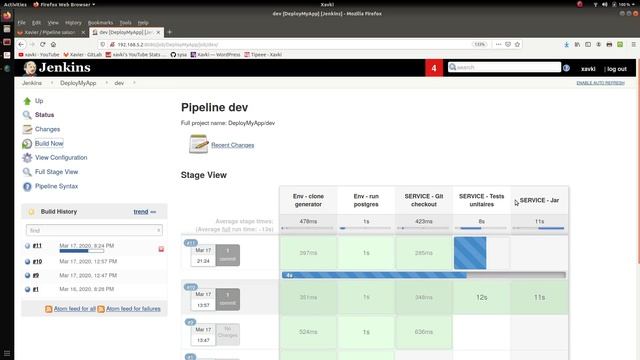Reload the page with the refresh icon
The image size is (640, 360).
pos(42,44)
